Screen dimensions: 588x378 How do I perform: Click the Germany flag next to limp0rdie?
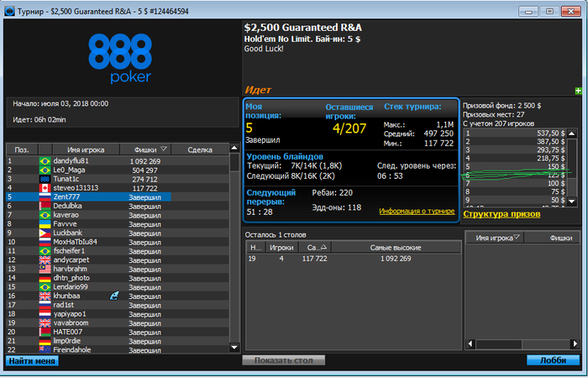pyautogui.click(x=45, y=341)
